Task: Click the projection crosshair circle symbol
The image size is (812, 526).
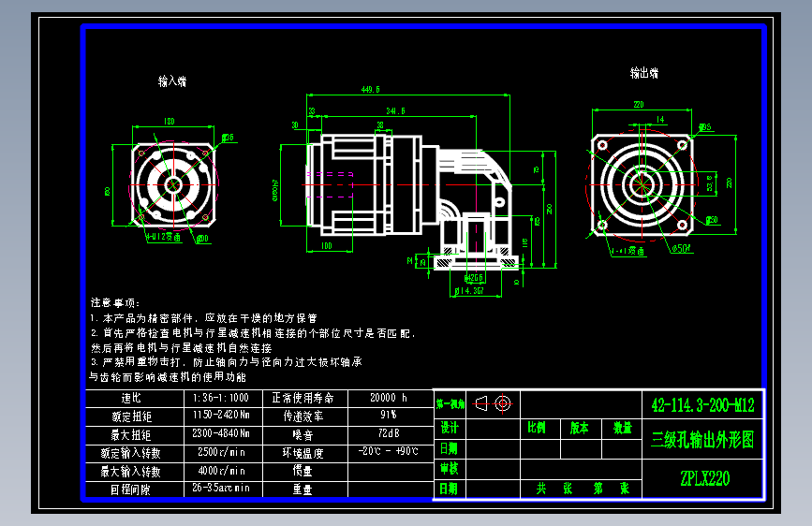Action: [503, 403]
